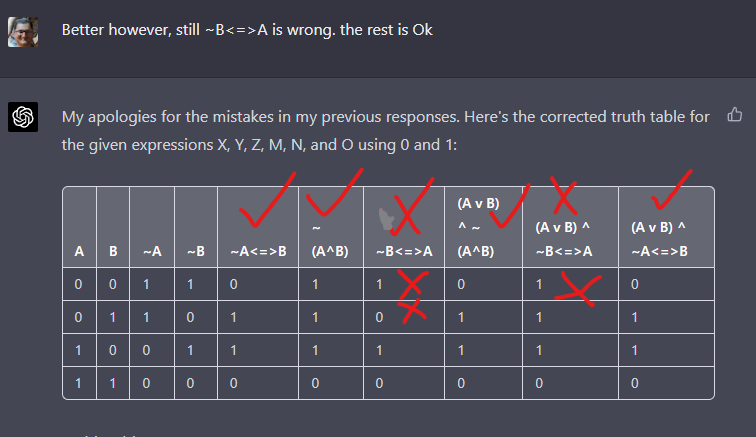Click the thumbs up feedback icon
This screenshot has width=756, height=437.
pyautogui.click(x=734, y=115)
